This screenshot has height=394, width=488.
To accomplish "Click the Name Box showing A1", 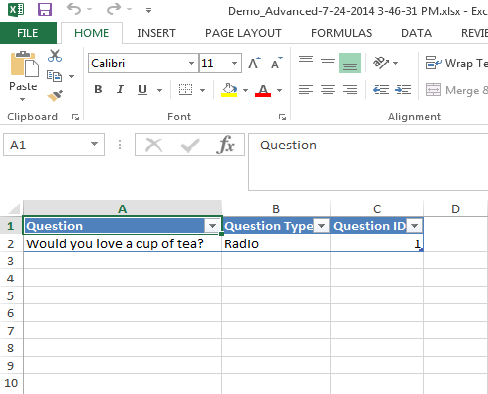I will 47,145.
